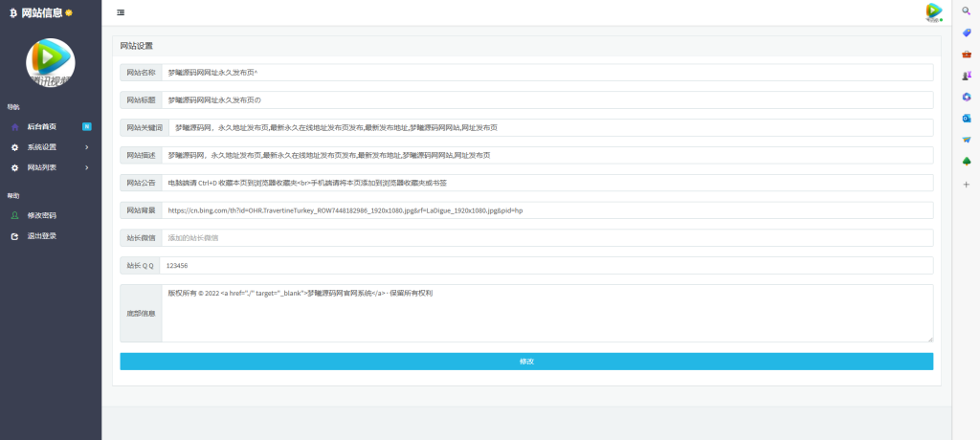Expand the 网站列表 menu
Viewport: 980px width, 440px height.
(50, 168)
